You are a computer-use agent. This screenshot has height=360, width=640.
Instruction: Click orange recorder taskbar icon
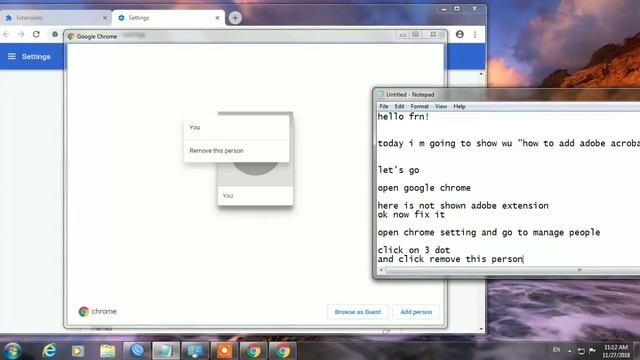(x=224, y=351)
